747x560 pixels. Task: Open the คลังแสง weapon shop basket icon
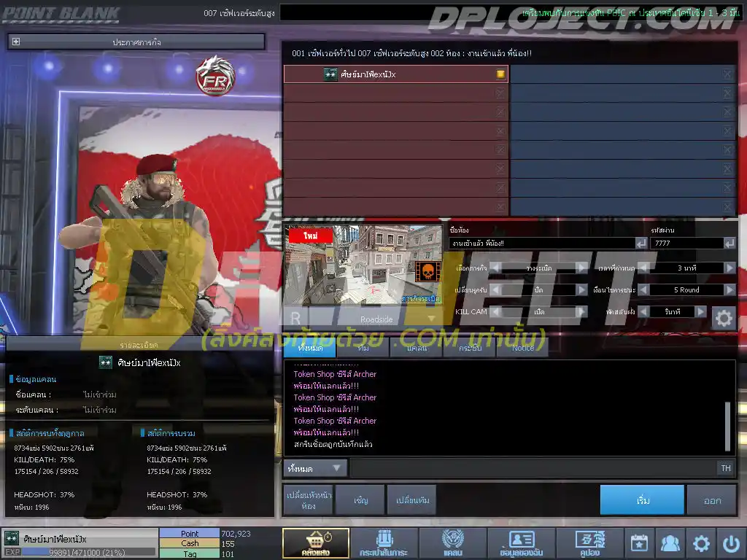(x=316, y=542)
